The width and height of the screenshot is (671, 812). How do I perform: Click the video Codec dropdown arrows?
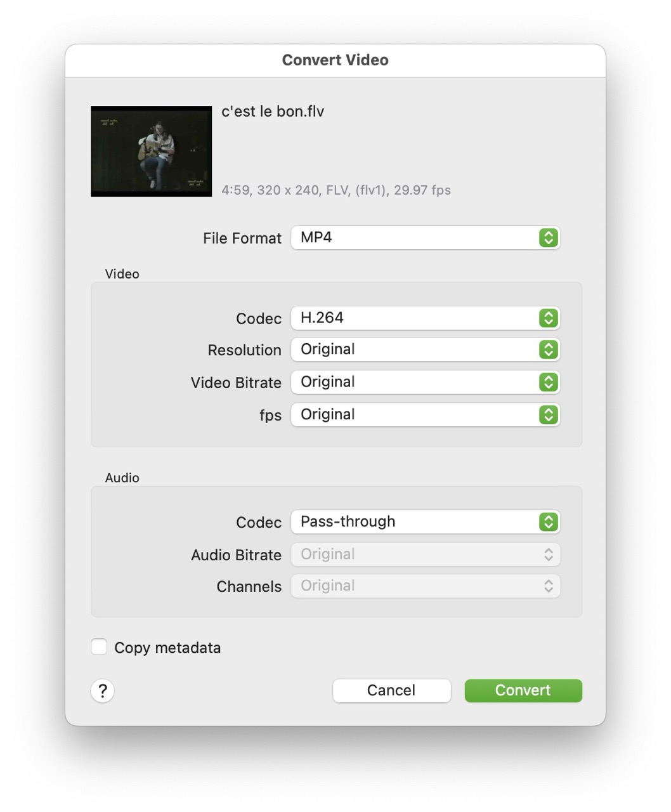coord(548,318)
